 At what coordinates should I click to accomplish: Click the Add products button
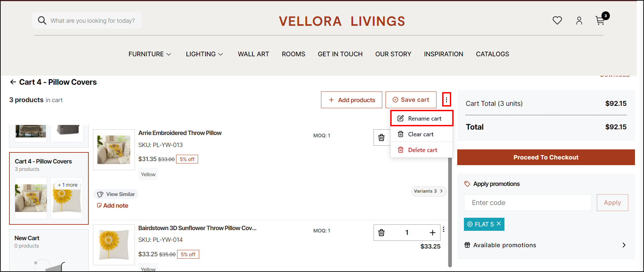351,100
